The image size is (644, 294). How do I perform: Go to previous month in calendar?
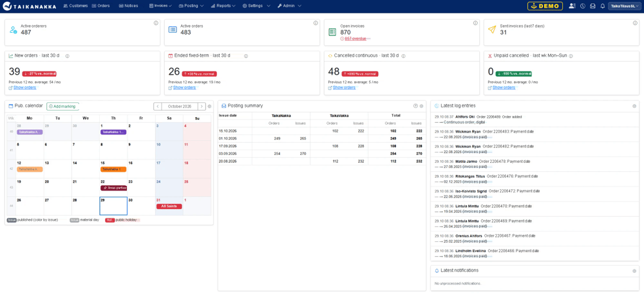click(x=158, y=106)
